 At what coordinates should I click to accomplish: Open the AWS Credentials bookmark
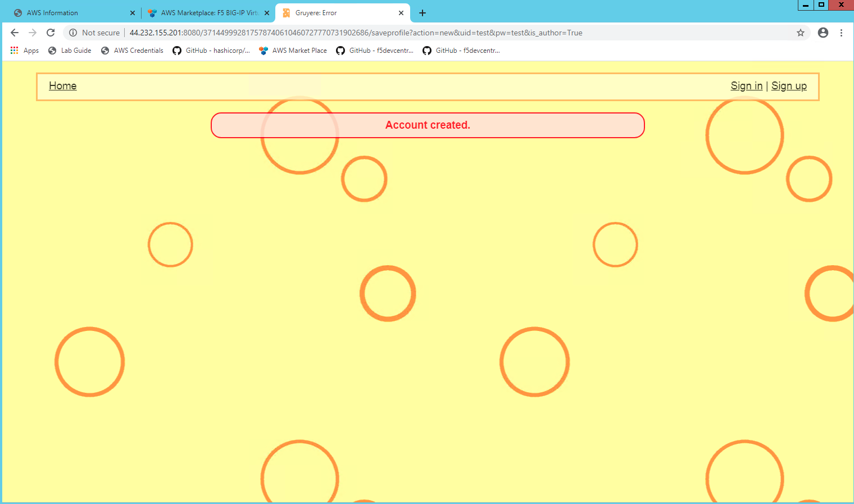[133, 51]
